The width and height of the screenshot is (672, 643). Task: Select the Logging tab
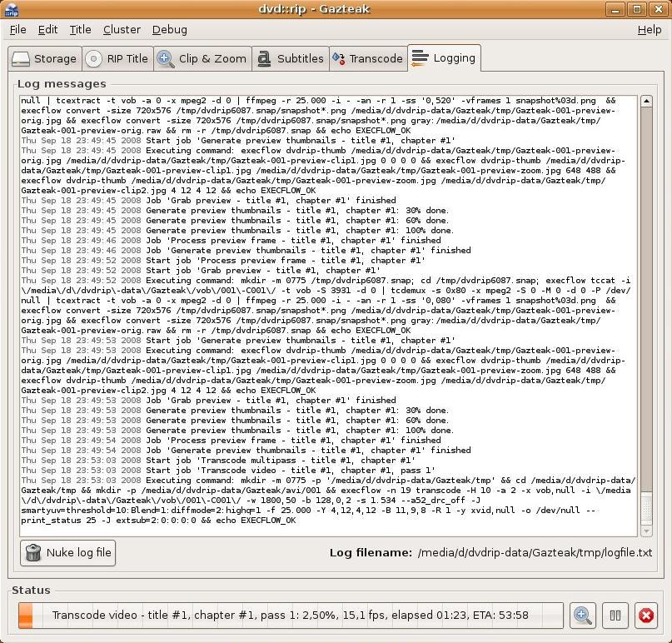click(444, 57)
